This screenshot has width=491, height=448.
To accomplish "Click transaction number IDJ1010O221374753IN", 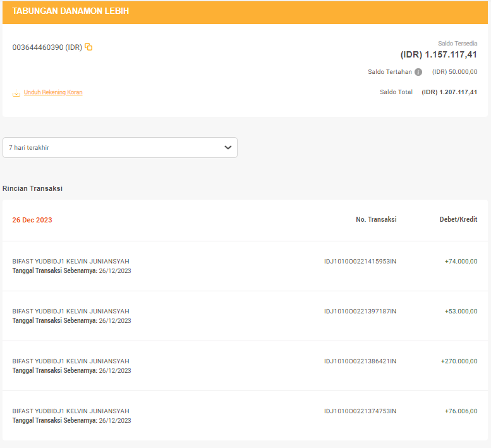I will pos(360,411).
